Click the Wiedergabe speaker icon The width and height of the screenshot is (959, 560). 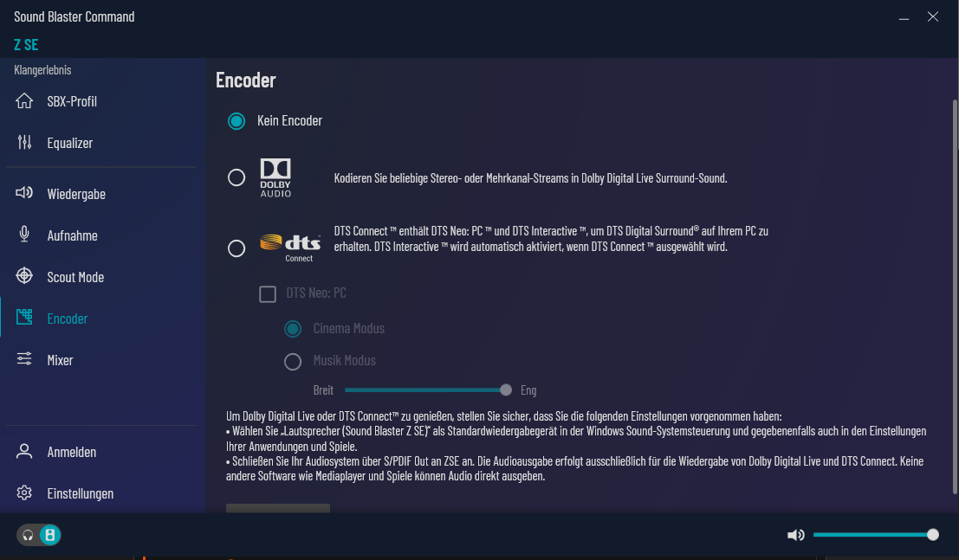tap(24, 193)
